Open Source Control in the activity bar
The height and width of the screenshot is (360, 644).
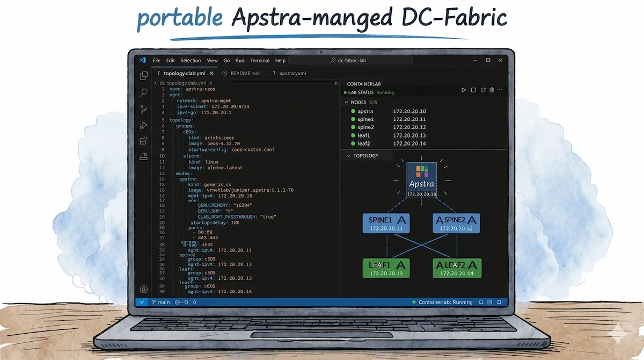click(x=143, y=109)
